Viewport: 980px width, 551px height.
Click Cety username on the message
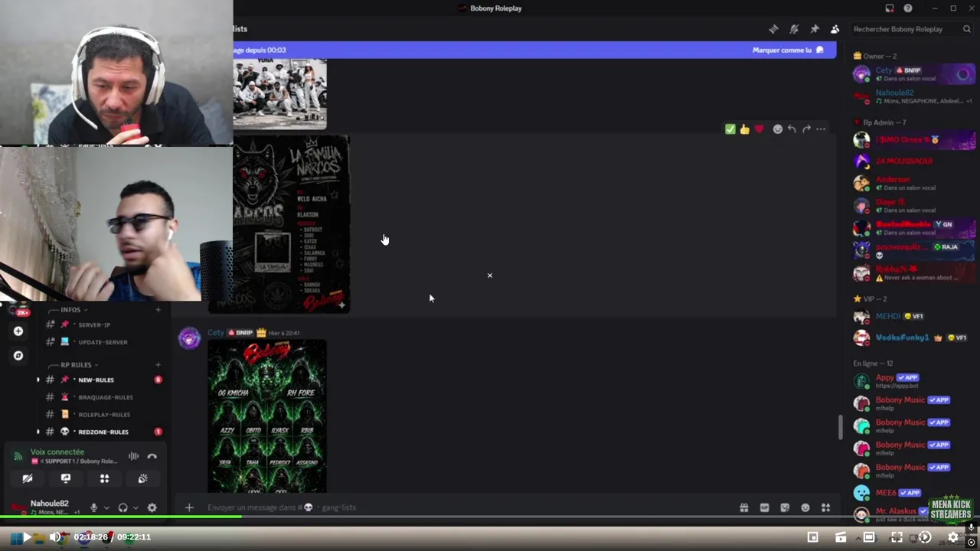coord(216,332)
